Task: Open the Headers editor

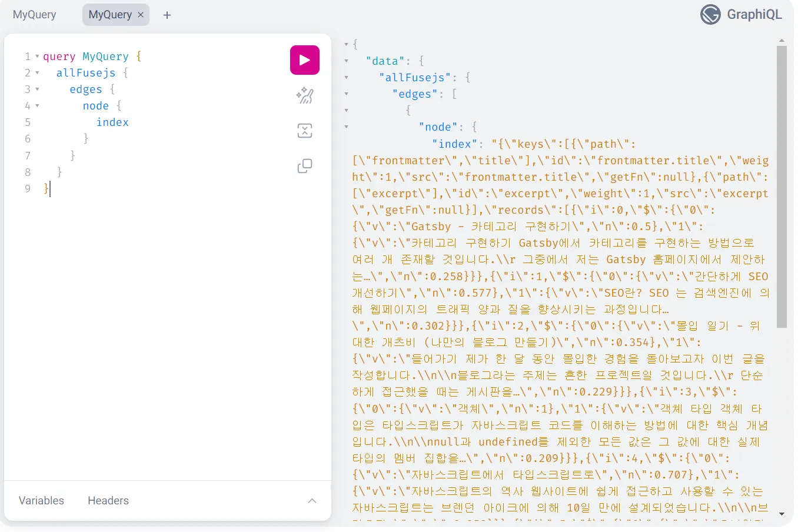Action: click(x=108, y=500)
